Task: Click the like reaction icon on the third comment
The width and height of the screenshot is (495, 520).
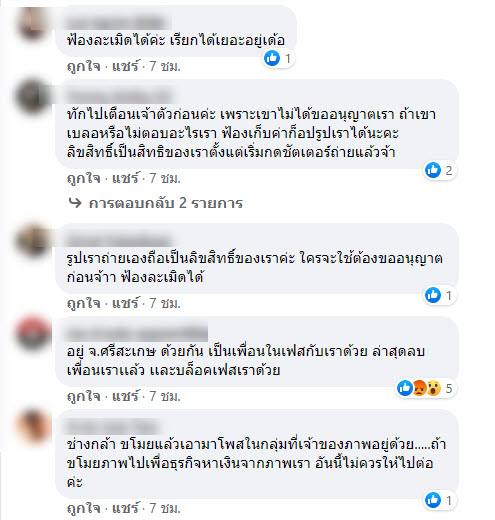Action: pos(433,295)
